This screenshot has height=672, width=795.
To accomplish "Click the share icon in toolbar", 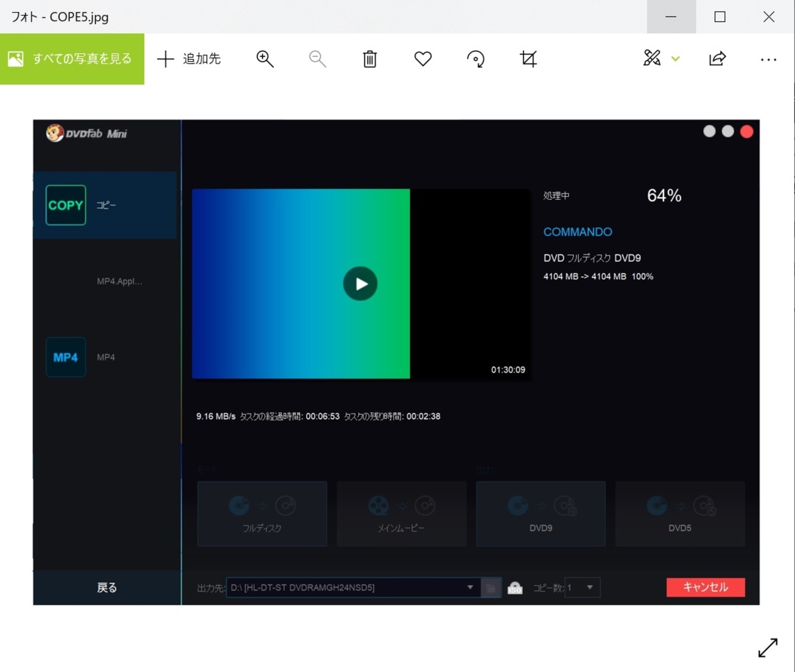I will pyautogui.click(x=717, y=59).
